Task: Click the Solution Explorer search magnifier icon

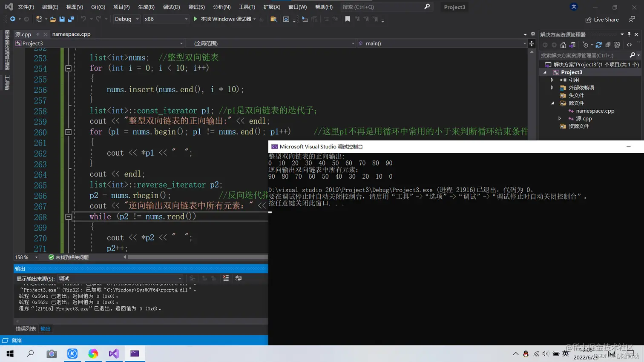Action: coord(632,55)
